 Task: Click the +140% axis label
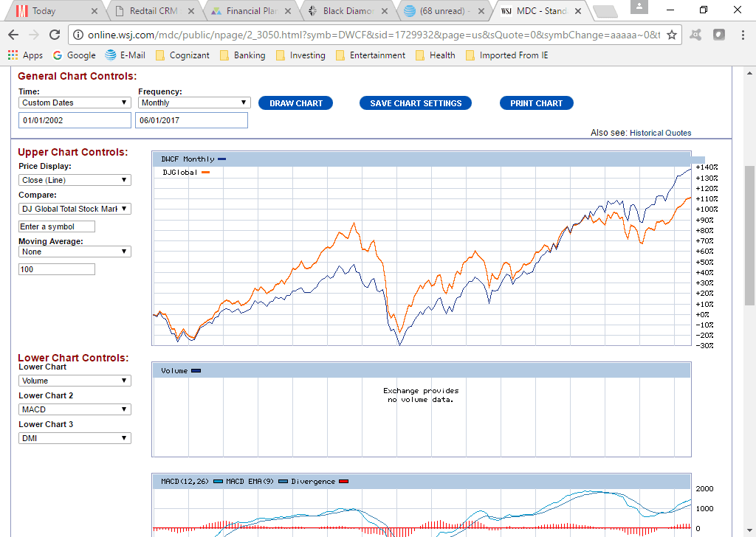click(707, 167)
